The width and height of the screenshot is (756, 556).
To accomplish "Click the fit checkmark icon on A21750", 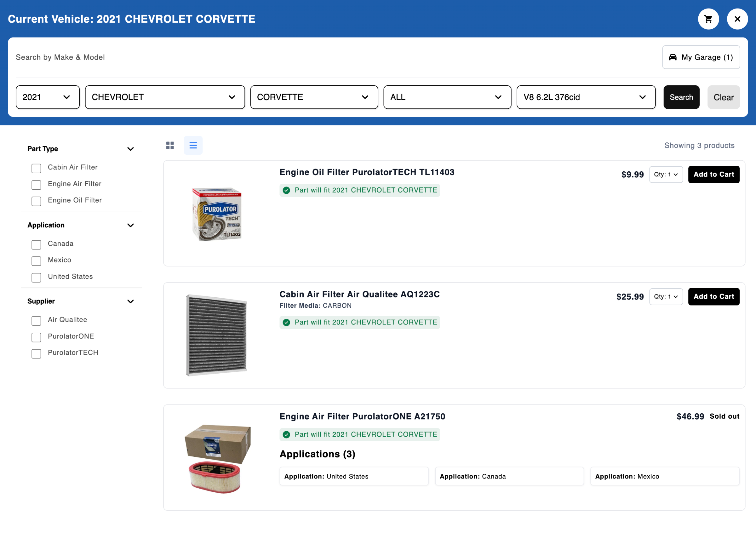I will coord(286,434).
